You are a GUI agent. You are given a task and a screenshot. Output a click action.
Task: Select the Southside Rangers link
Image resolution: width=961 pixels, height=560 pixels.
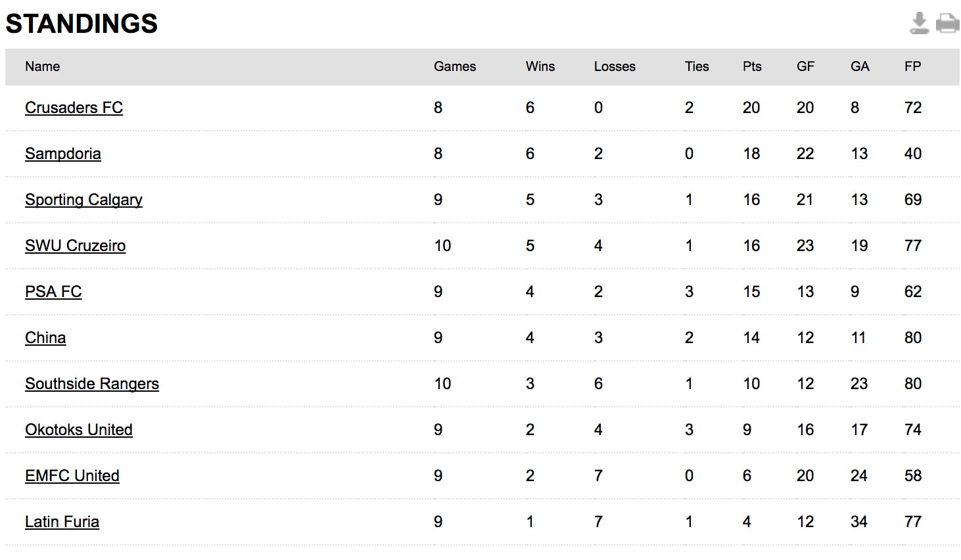92,384
